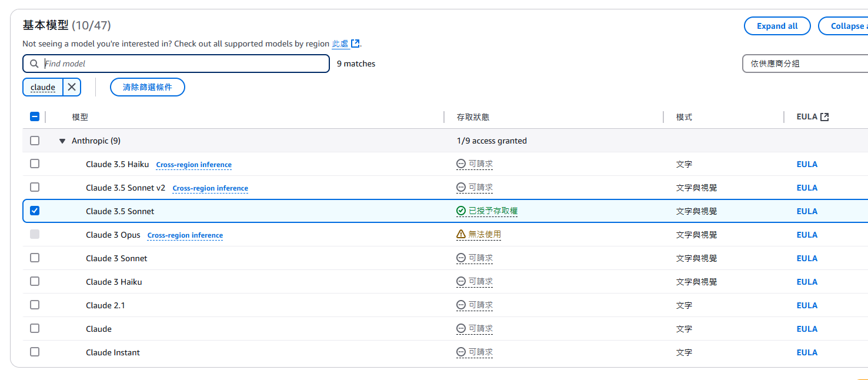Collapse the Anthropic (9) group triangle
868x380 pixels.
point(62,141)
